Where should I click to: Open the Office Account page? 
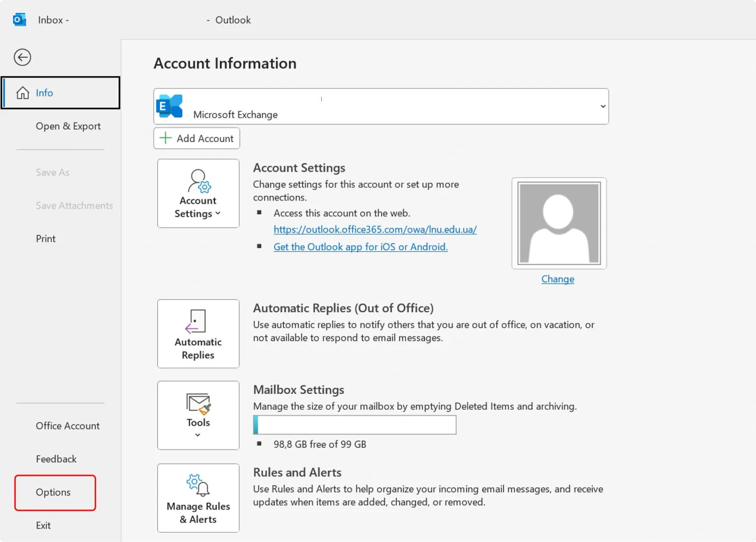pyautogui.click(x=67, y=426)
